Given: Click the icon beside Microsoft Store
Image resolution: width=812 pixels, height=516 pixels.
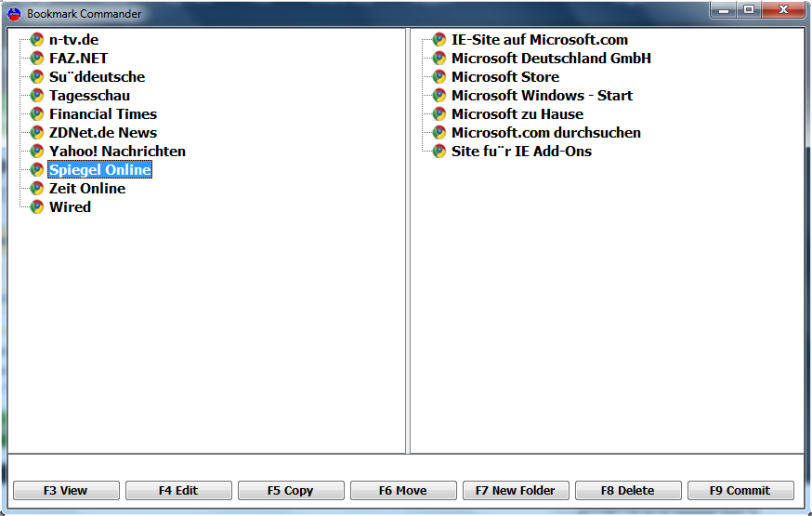Looking at the screenshot, I should pyautogui.click(x=439, y=77).
